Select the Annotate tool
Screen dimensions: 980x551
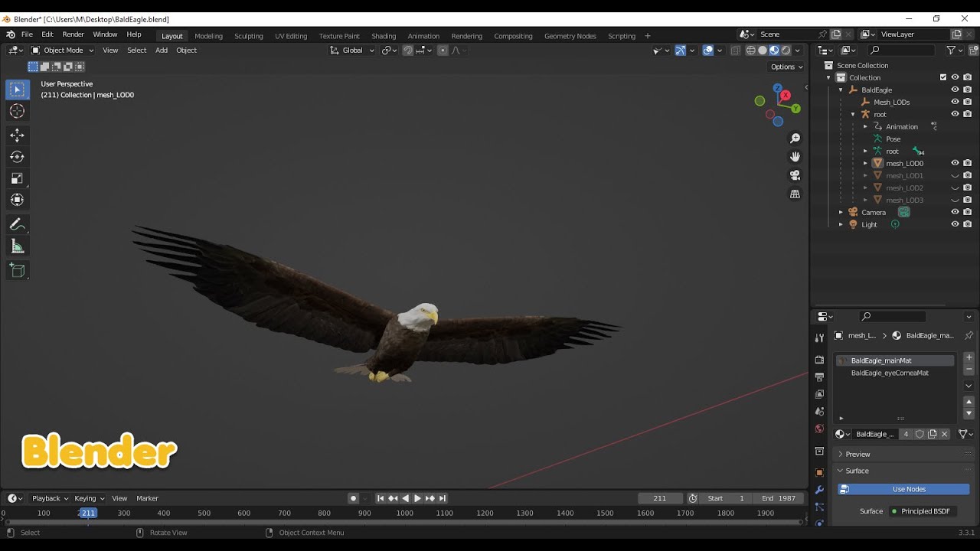pos(17,224)
